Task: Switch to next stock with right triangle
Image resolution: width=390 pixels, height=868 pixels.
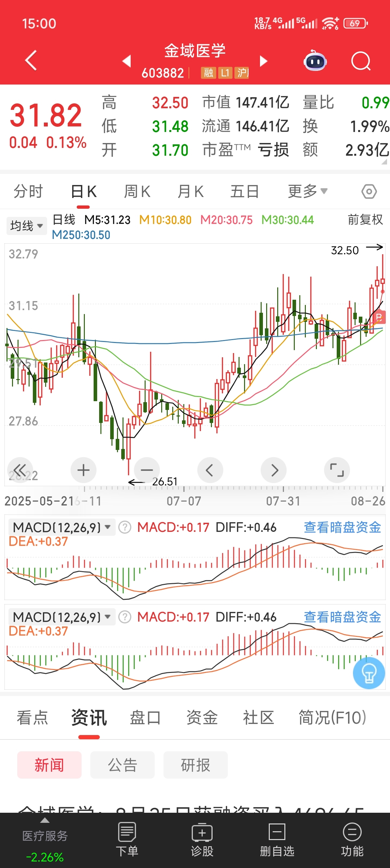Action: tap(263, 61)
